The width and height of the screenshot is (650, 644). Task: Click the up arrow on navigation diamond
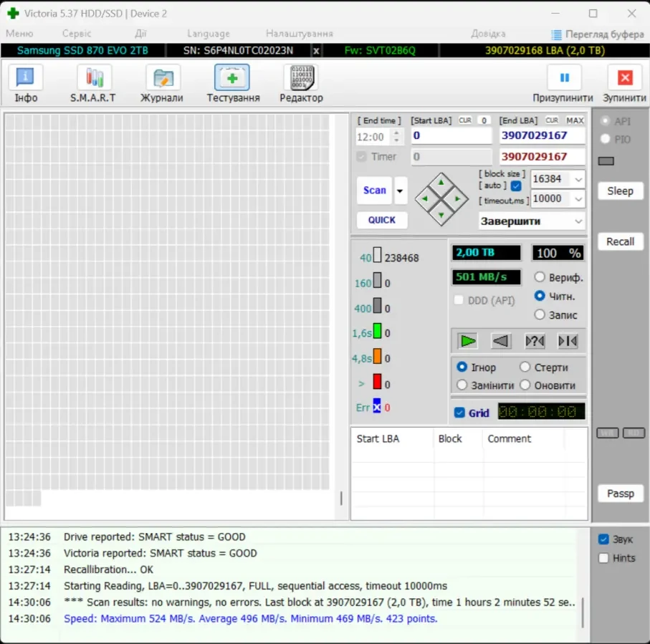pyautogui.click(x=441, y=182)
